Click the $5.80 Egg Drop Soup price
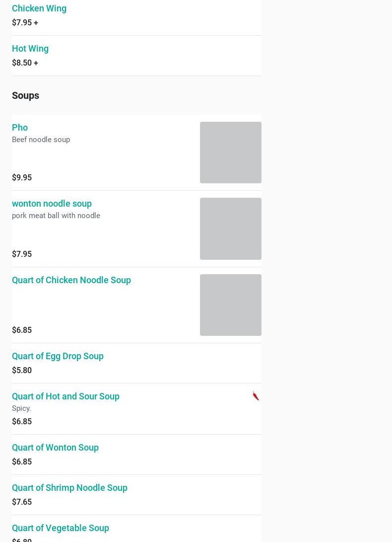This screenshot has height=542, width=392. pos(22,371)
